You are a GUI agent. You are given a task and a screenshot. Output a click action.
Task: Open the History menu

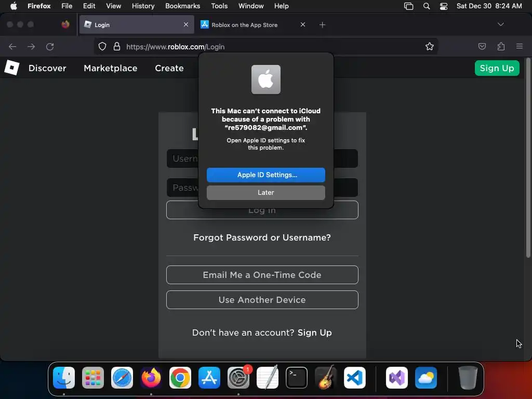click(143, 6)
